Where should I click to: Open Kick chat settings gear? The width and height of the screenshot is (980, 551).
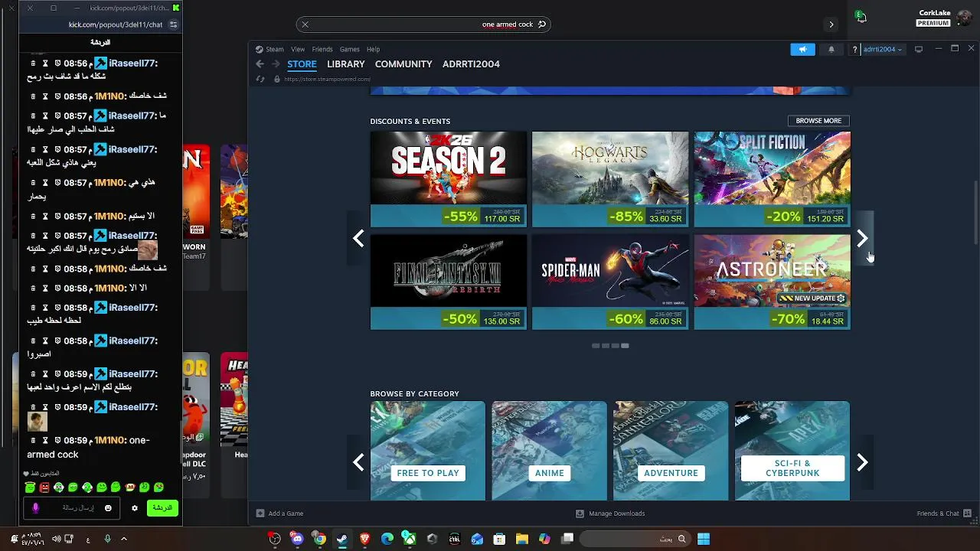[x=135, y=508]
